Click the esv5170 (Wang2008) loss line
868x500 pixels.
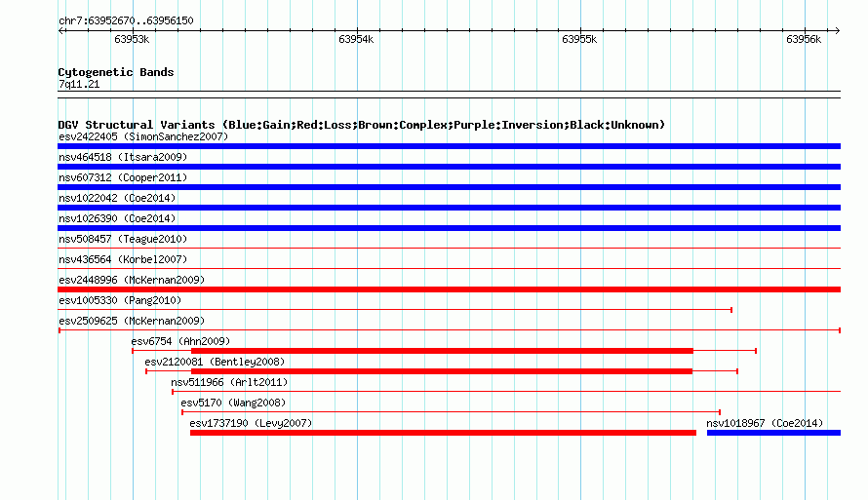click(x=452, y=412)
